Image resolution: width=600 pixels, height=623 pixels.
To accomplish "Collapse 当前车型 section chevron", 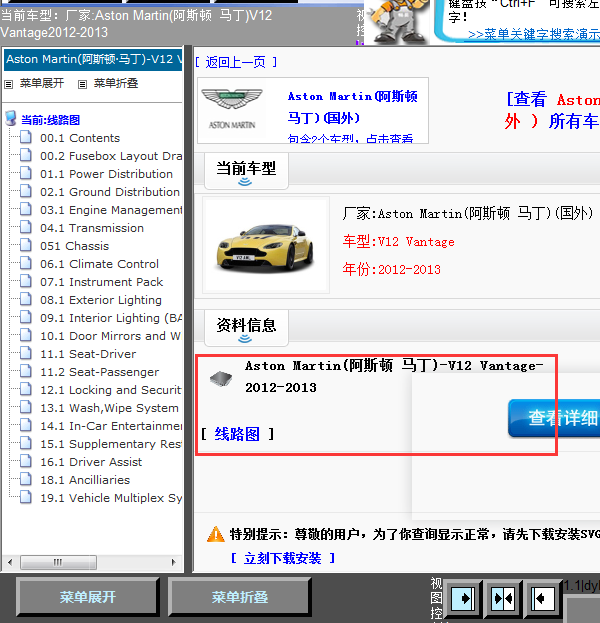I will coord(245,182).
